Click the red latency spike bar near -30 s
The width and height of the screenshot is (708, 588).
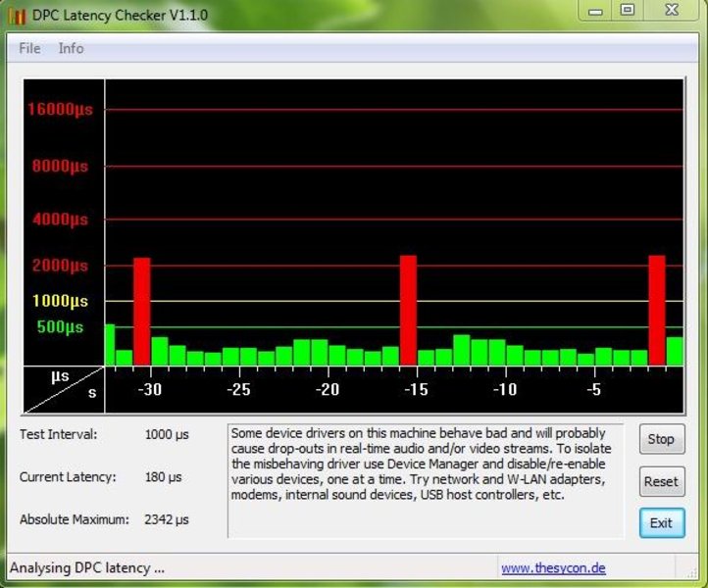(142, 312)
